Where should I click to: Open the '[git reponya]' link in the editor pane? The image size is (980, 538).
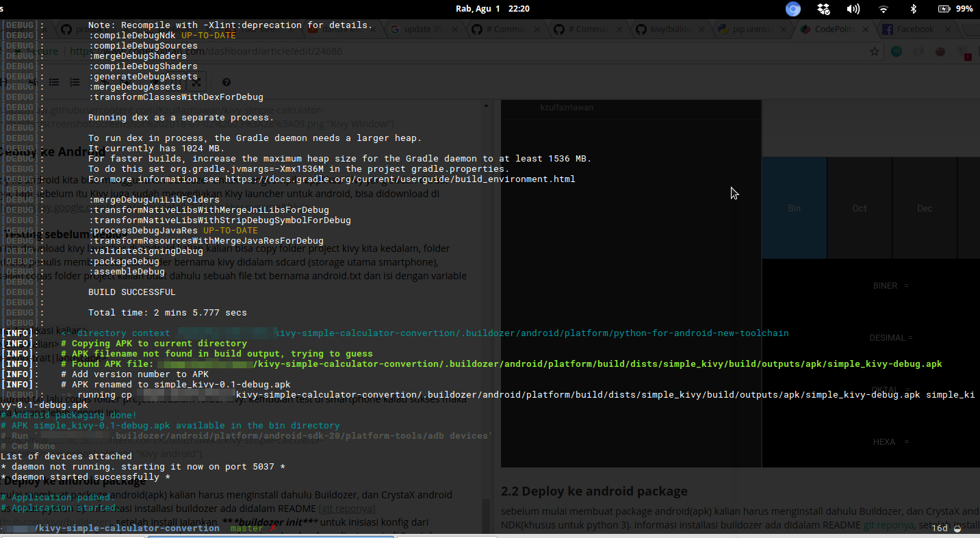[347, 509]
